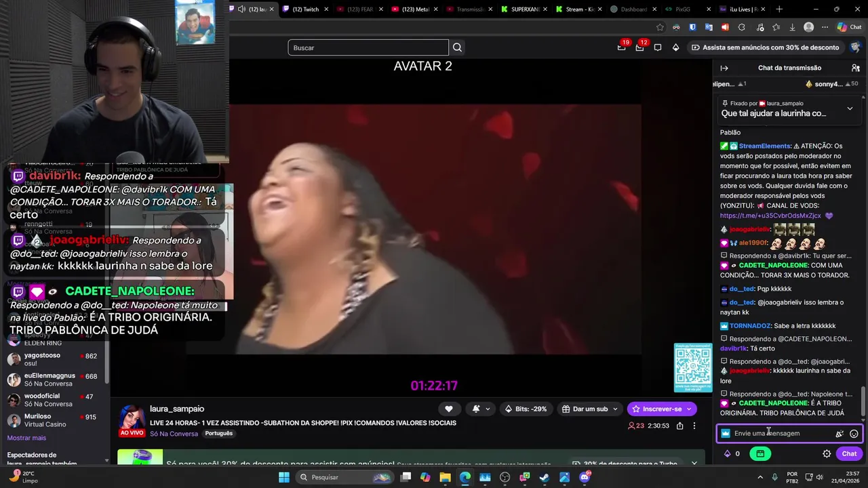Click the search magnifier button next to Buscar
The image size is (868, 488).
[x=457, y=47]
